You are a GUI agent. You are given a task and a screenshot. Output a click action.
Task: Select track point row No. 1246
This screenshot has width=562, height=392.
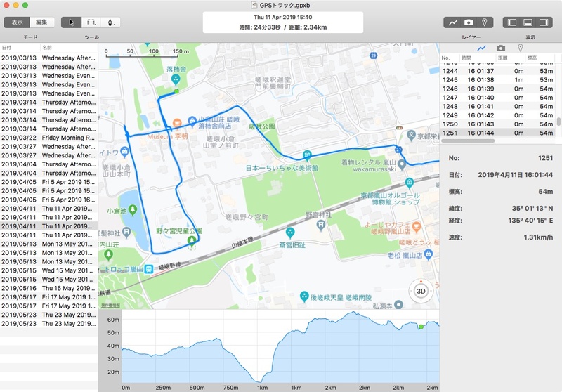pyautogui.click(x=497, y=89)
